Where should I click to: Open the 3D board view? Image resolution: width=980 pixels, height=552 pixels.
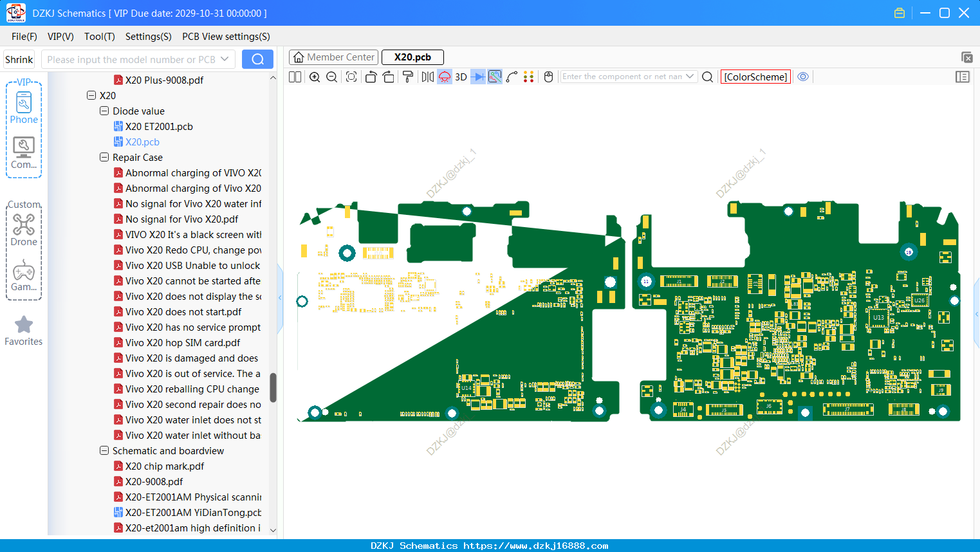[x=461, y=77]
